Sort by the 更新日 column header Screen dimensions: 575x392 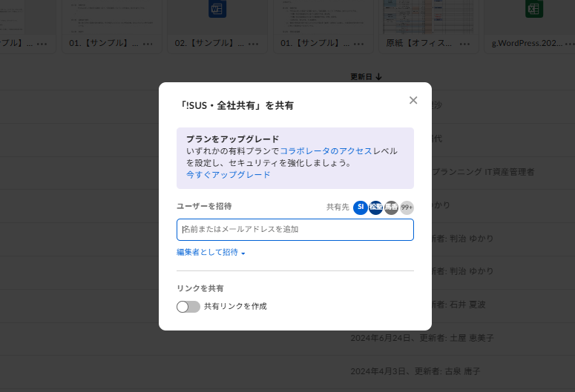pos(366,76)
